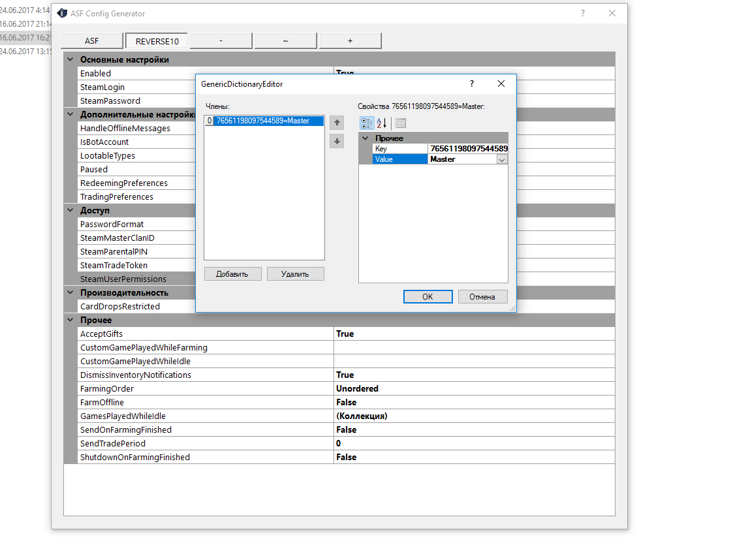Viewport: 731px width, 560px height.
Task: Select the SteamMasterClanID property
Action: tap(136, 238)
